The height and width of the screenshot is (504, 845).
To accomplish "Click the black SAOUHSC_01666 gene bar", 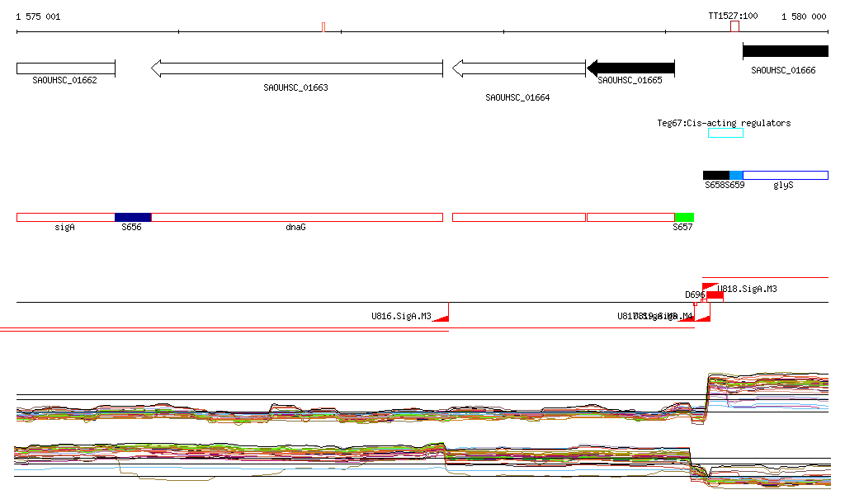I will (x=786, y=51).
